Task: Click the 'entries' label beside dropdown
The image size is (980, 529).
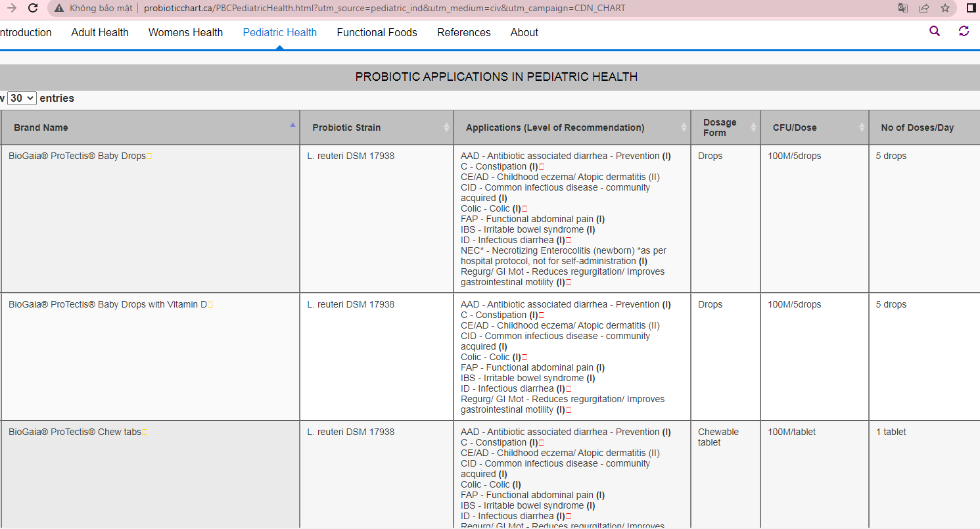Action: [57, 99]
